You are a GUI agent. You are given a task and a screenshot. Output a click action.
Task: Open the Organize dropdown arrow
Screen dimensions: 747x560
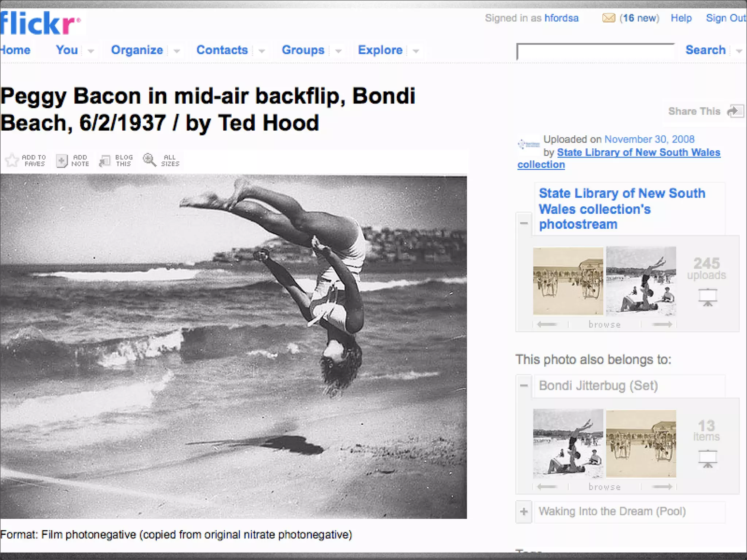coord(177,51)
